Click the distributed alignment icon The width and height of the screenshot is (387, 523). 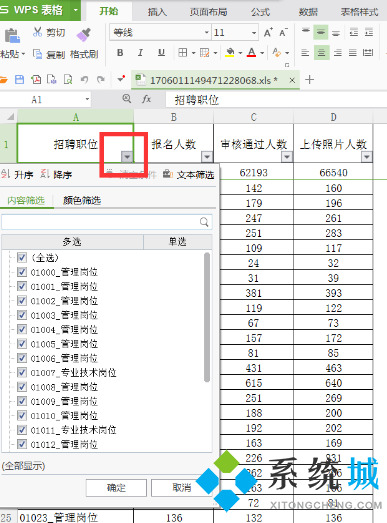368,53
